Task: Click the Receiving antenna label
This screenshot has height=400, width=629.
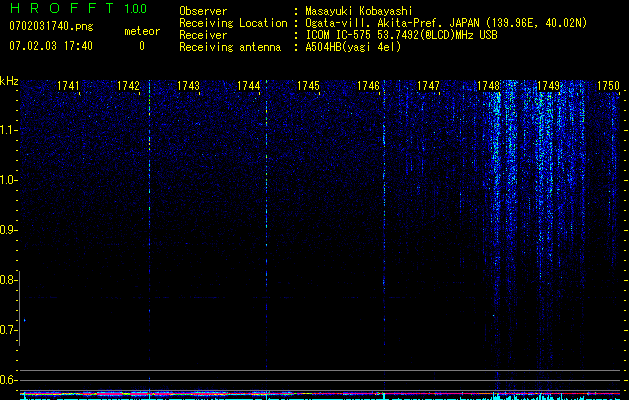Action: [230, 47]
